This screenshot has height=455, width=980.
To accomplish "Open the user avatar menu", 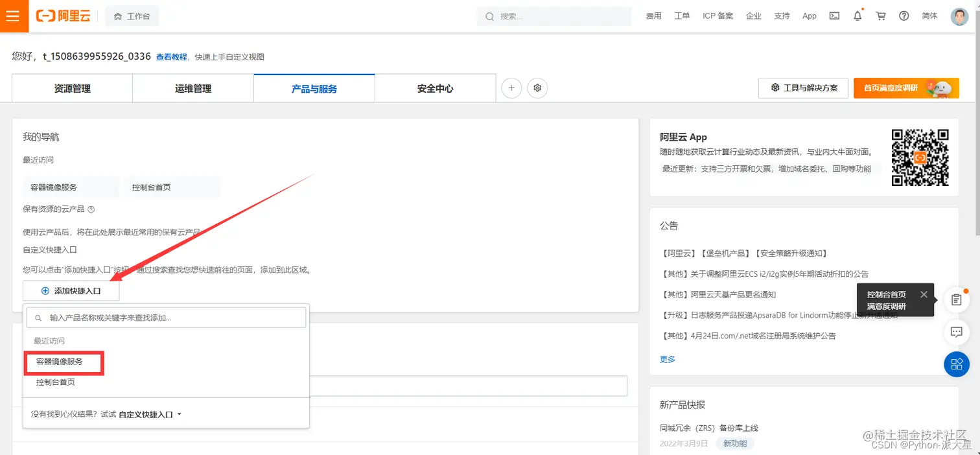I will click(x=959, y=16).
